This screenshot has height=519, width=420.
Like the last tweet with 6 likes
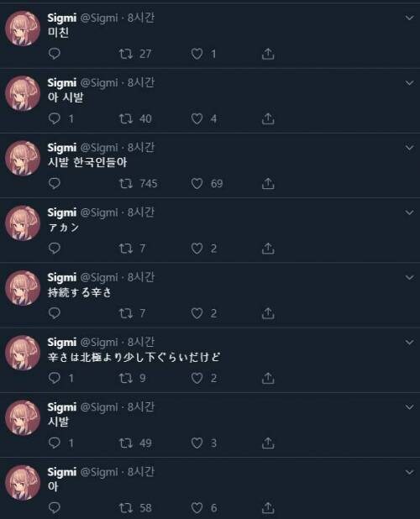[197, 507]
